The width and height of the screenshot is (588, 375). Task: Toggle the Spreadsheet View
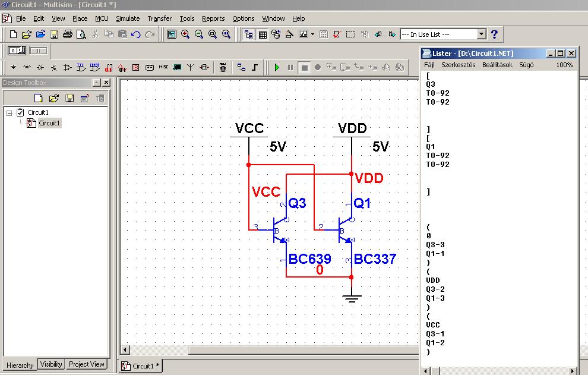[263, 34]
